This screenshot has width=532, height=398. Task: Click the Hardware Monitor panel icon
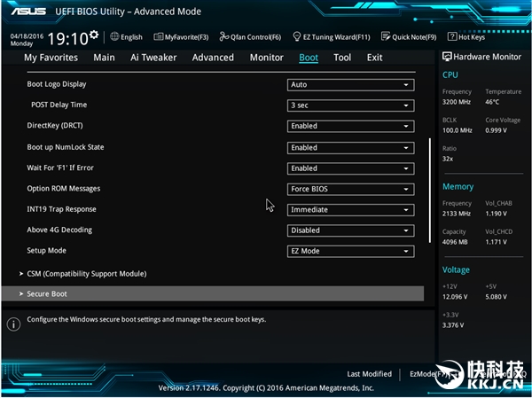pyautogui.click(x=447, y=57)
